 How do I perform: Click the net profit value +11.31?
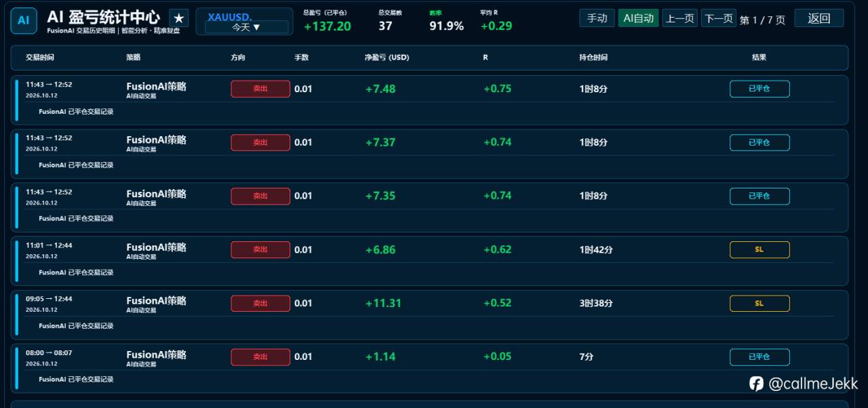pos(383,303)
